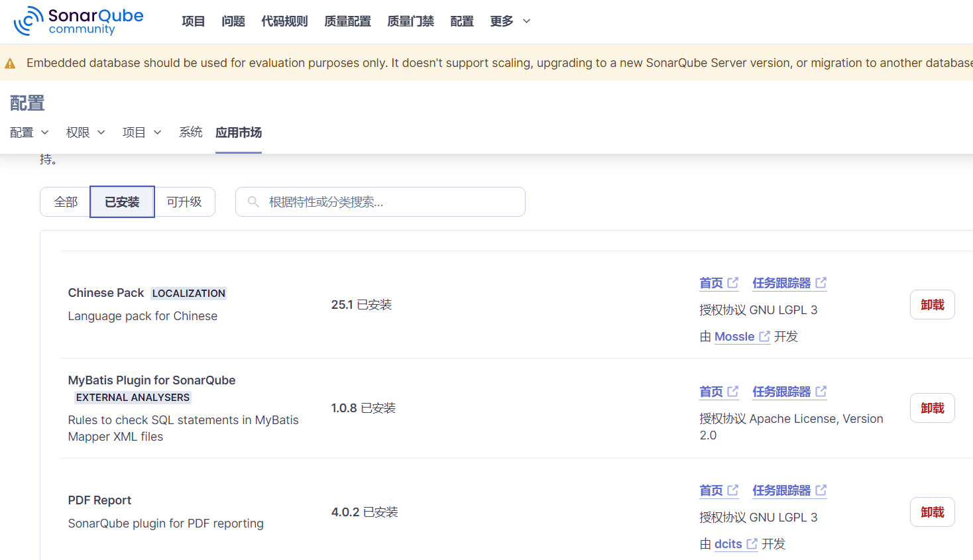This screenshot has width=973, height=560.
Task: Show 全部 plugins filter
Action: 66,202
